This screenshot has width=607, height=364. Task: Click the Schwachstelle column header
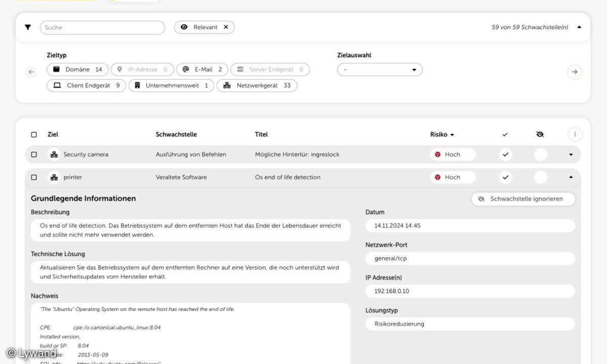pyautogui.click(x=176, y=134)
